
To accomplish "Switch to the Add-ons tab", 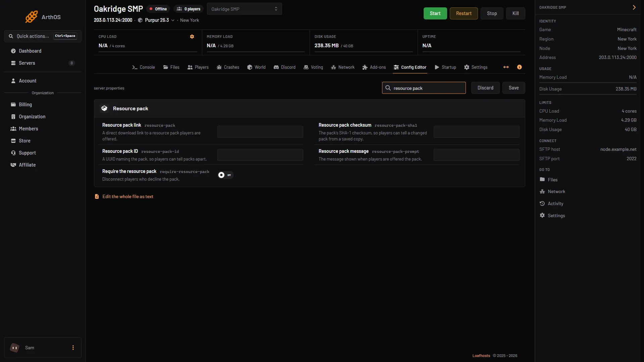I will coord(374,67).
